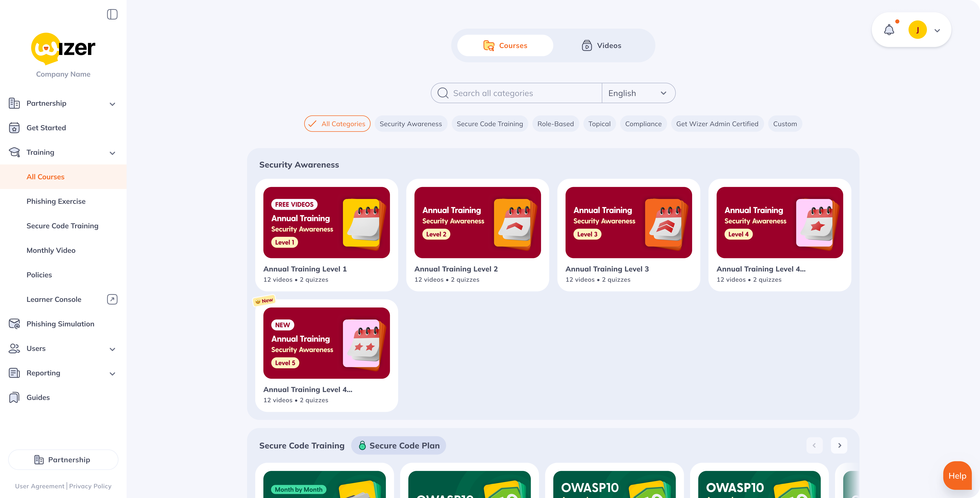Open the Annual Training Level 3 thumbnail
Screen dimensions: 980x498
click(628, 222)
